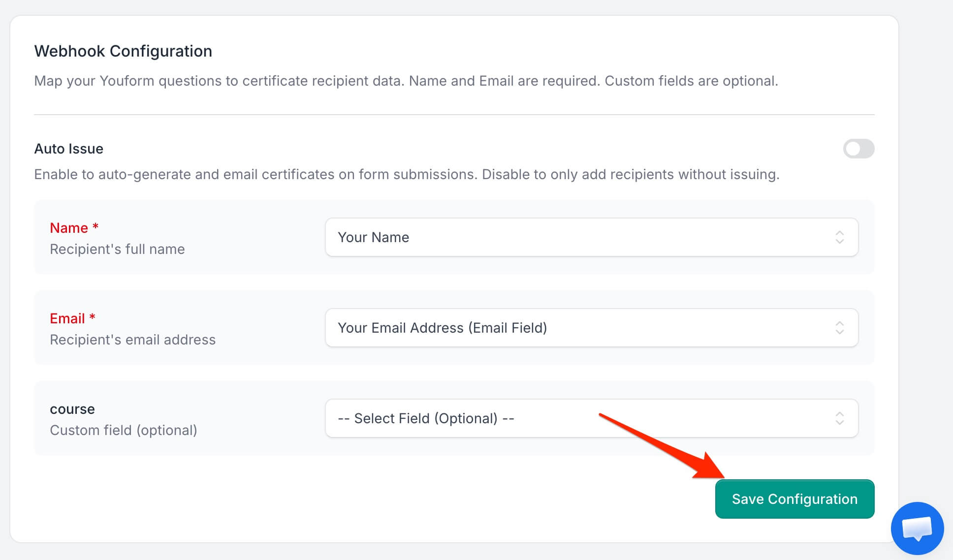Open the Email field mapping dropdown
The width and height of the screenshot is (953, 560).
click(x=592, y=328)
